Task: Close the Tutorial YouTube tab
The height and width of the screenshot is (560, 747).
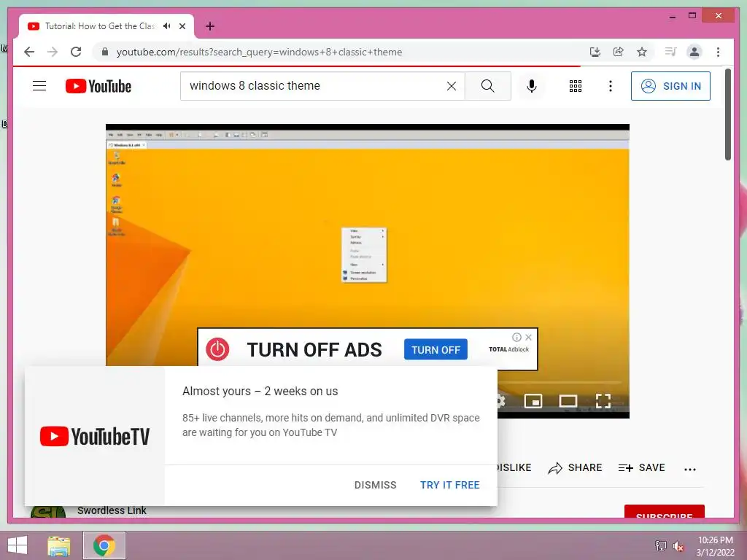Action: [x=182, y=26]
